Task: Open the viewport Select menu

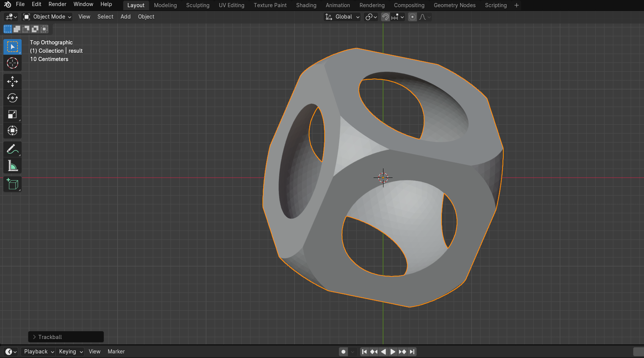Action: point(105,17)
